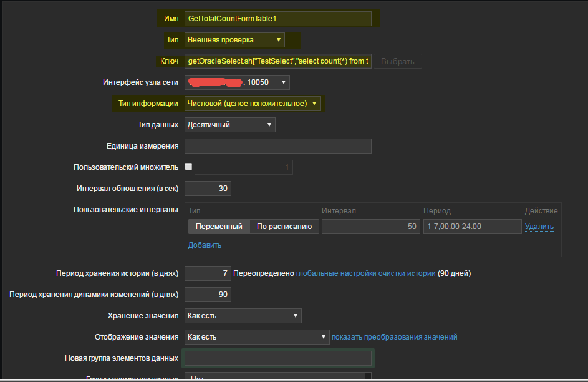Click the Период field with 1-7,00:00-24:00
Viewport: 588px width, 382px height.
[x=473, y=227]
